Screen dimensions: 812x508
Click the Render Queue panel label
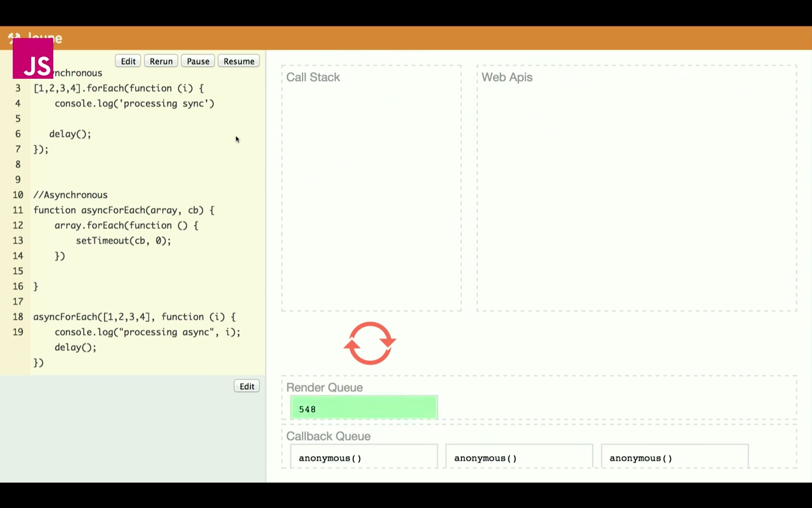tap(324, 387)
